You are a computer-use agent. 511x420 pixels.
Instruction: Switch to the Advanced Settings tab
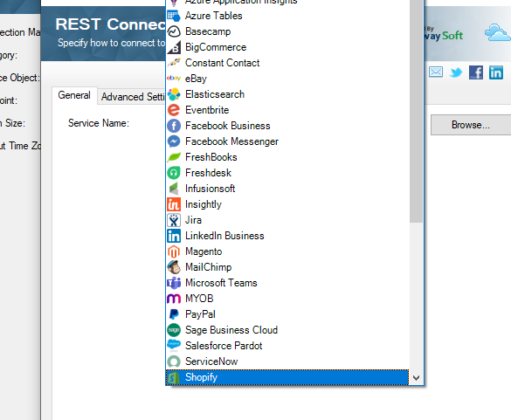[132, 97]
